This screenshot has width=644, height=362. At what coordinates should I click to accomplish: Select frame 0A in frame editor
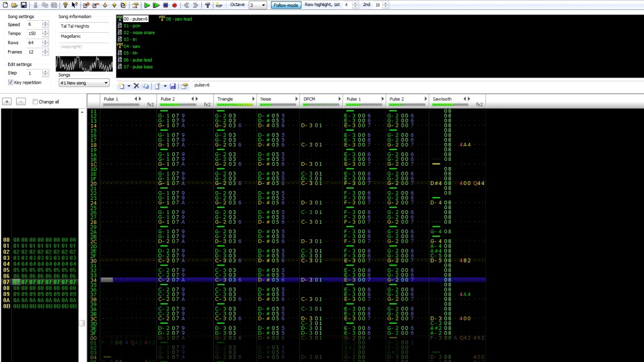[x=40, y=300]
